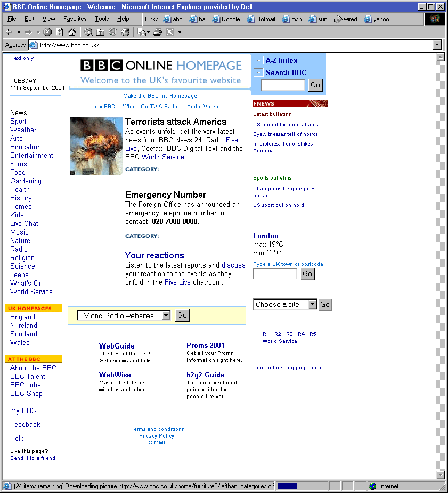Open the toolbar overflow dropdown arrow
The height and width of the screenshot is (493, 448).
180,32
